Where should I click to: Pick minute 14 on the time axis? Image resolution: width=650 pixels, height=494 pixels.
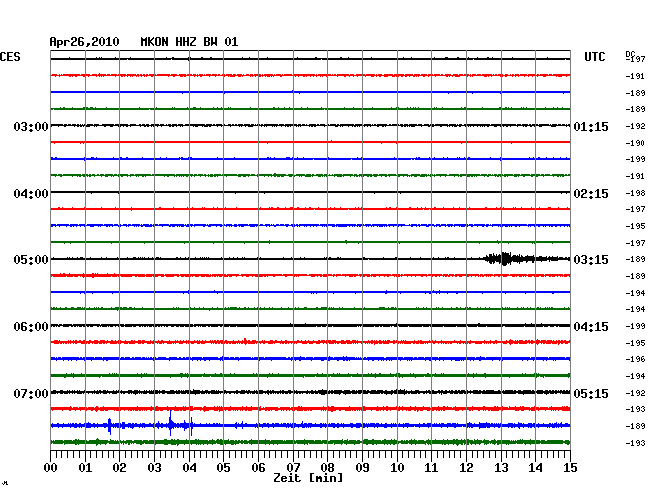pyautogui.click(x=535, y=468)
